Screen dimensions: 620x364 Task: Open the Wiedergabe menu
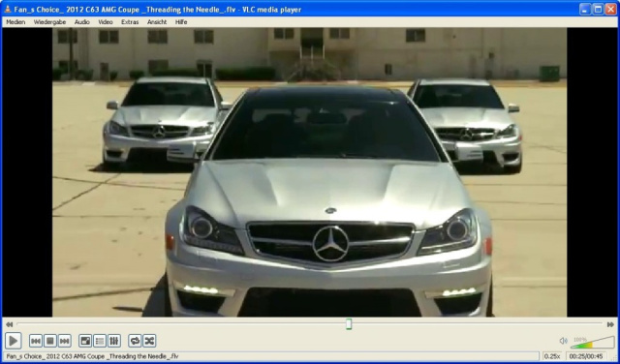pyautogui.click(x=49, y=22)
